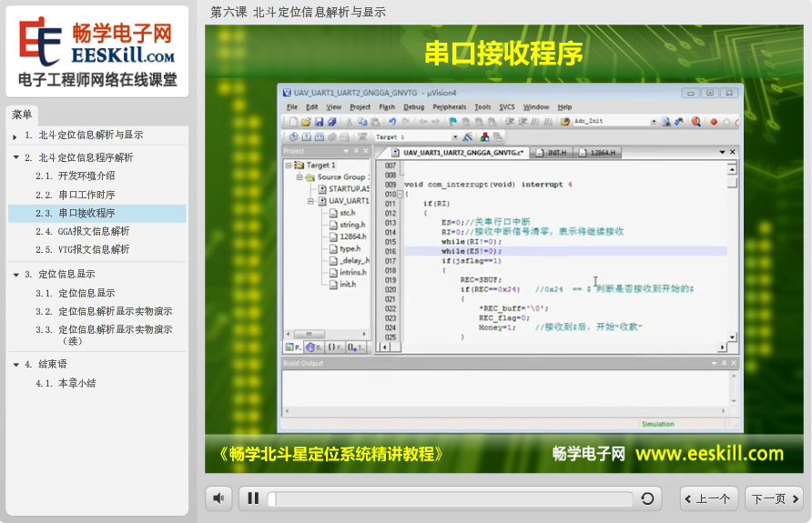Open the Debug menu in µVision
The image size is (812, 523).
point(414,107)
